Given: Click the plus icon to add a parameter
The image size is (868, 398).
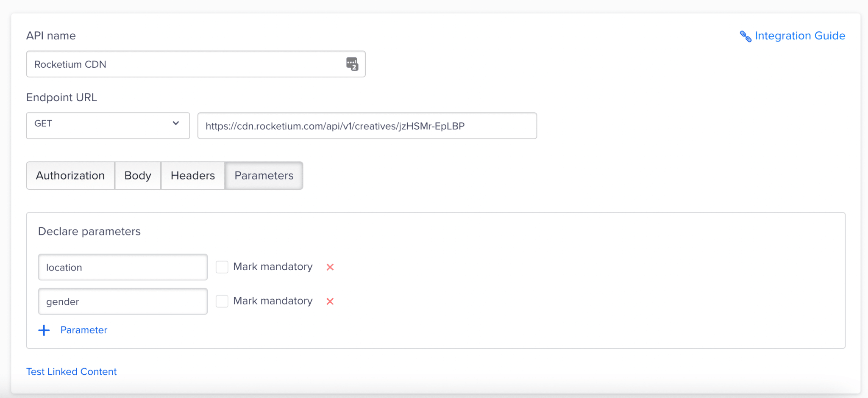Looking at the screenshot, I should click(x=44, y=330).
